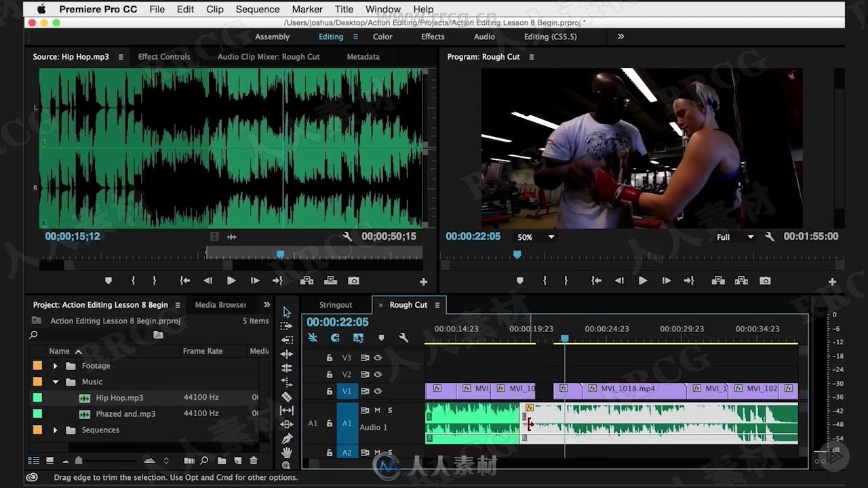Select the Slide tool

(x=287, y=424)
